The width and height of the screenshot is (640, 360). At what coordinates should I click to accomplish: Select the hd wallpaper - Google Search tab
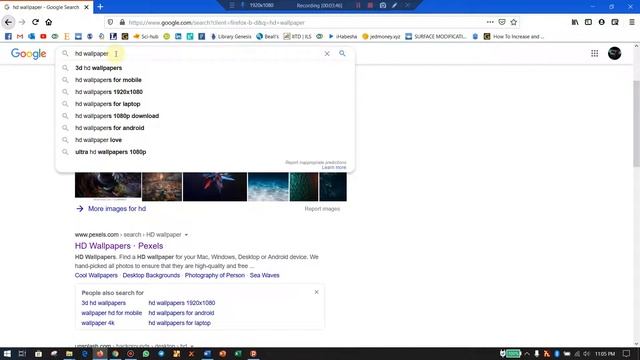[46, 7]
